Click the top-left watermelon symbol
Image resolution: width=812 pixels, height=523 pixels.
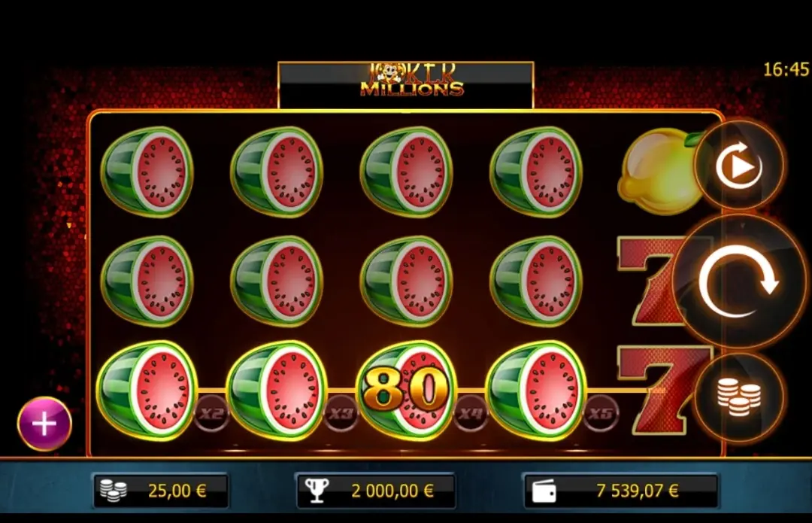[x=147, y=172]
